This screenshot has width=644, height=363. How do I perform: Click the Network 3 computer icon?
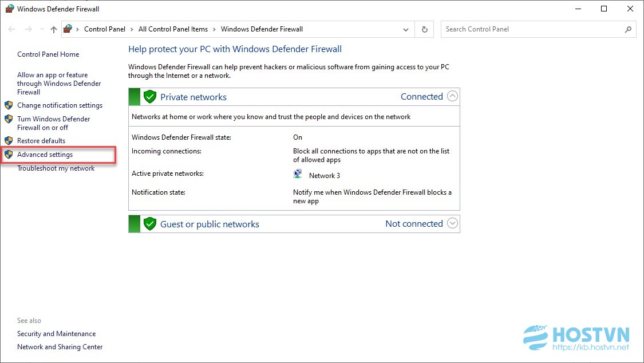coord(298,174)
